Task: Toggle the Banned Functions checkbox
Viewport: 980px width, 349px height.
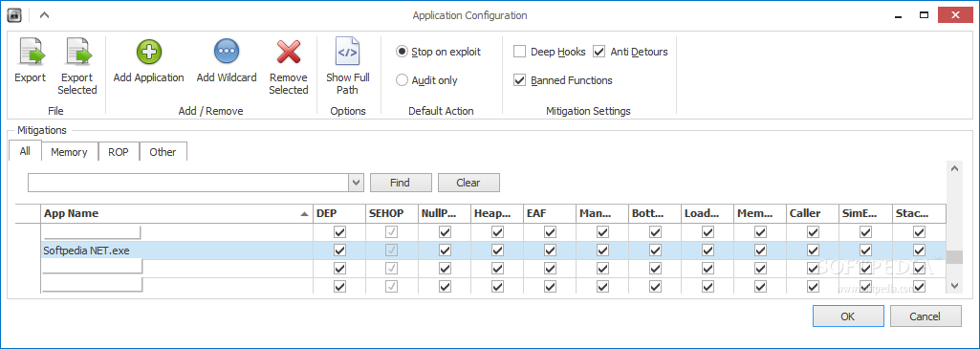Action: coord(519,80)
